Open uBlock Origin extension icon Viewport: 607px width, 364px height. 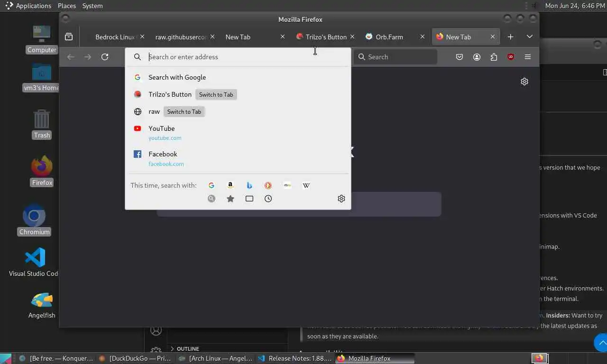point(511,57)
